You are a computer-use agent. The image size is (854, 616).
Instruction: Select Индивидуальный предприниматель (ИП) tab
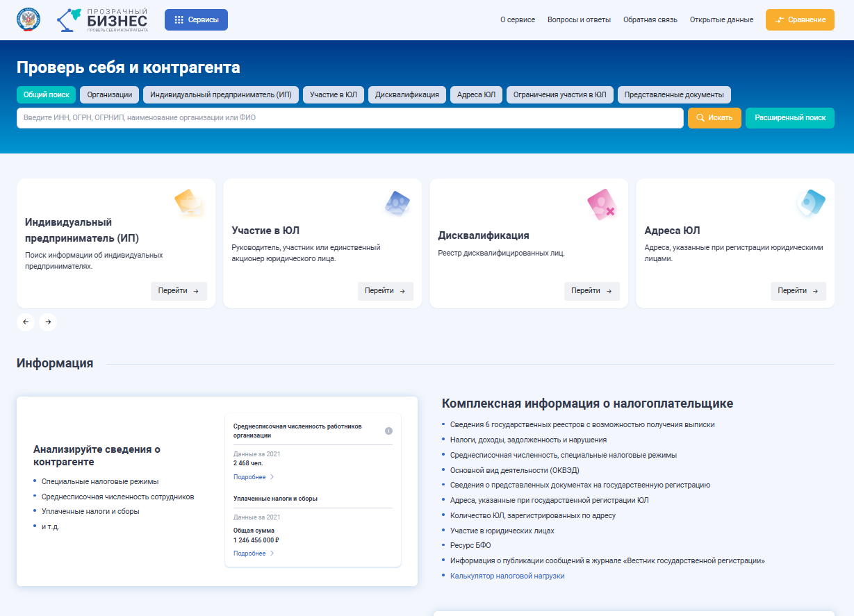coord(221,94)
